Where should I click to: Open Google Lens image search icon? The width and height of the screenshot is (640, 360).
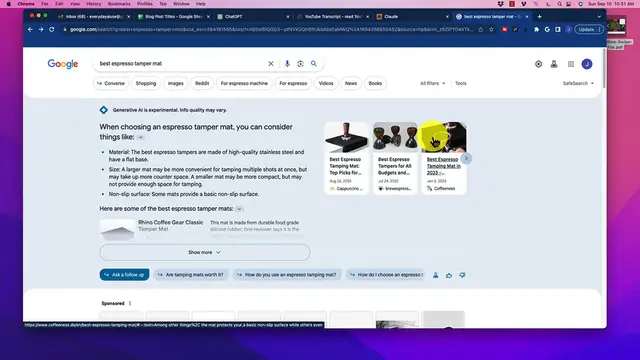coord(300,64)
